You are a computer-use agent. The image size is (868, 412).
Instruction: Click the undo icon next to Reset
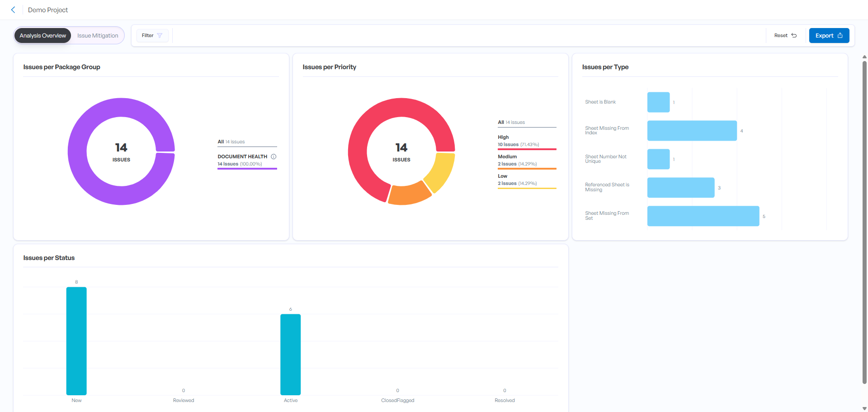coord(794,35)
